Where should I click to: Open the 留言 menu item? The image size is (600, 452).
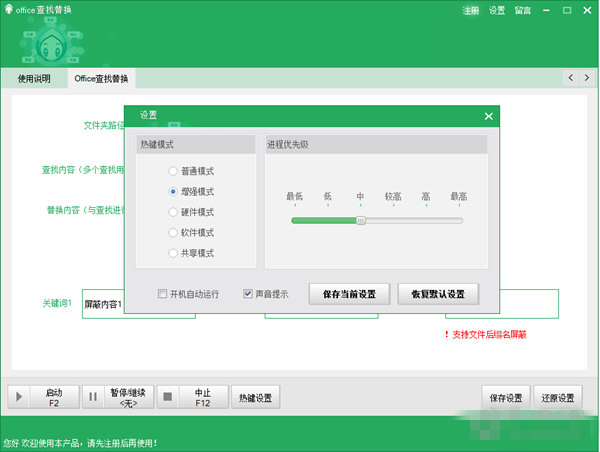[523, 10]
